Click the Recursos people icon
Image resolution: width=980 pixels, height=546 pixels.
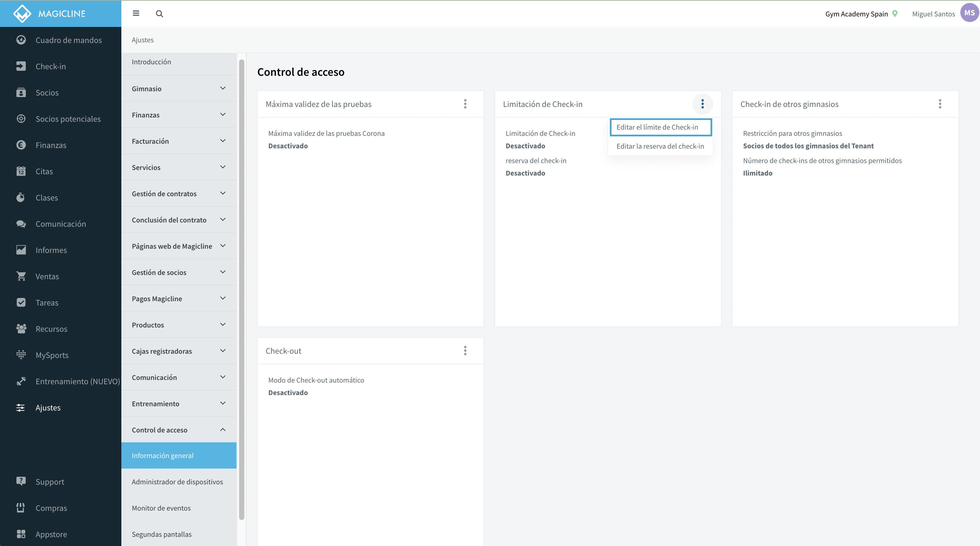coord(21,329)
